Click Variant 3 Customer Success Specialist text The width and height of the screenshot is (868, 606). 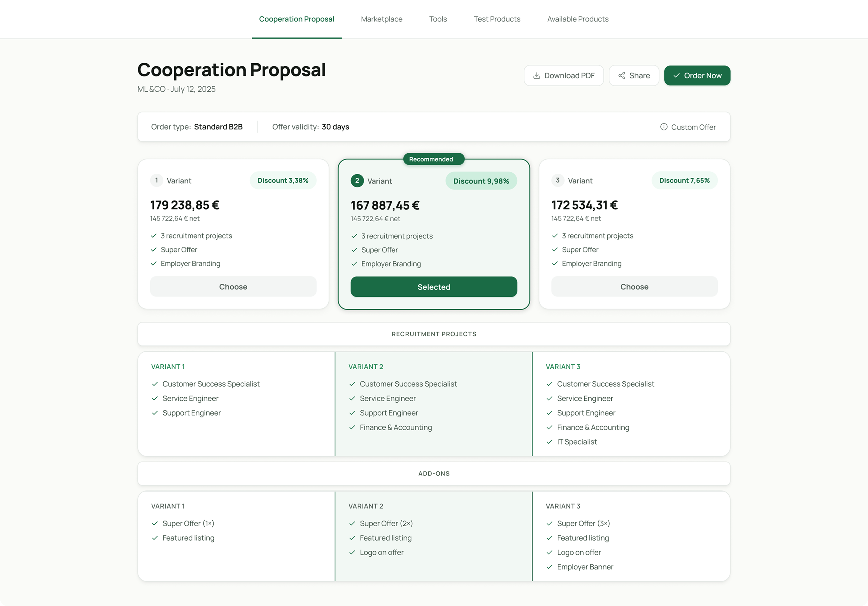coord(605,384)
